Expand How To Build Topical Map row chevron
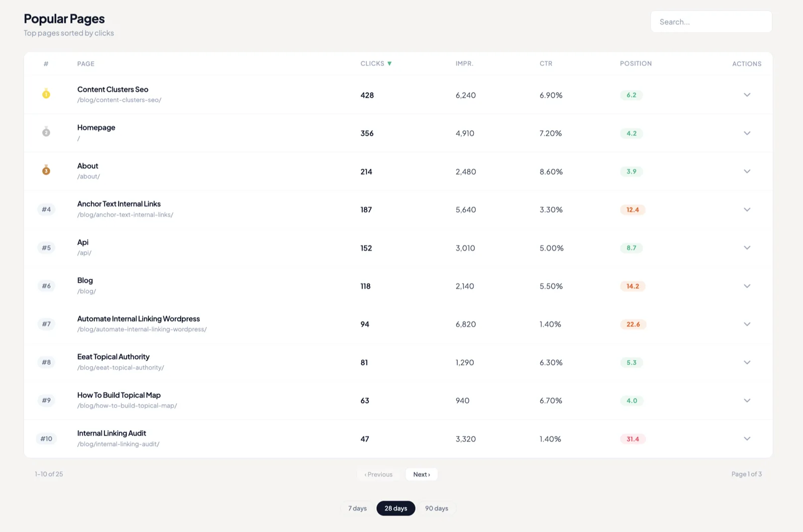The width and height of the screenshot is (803, 532). (x=747, y=400)
